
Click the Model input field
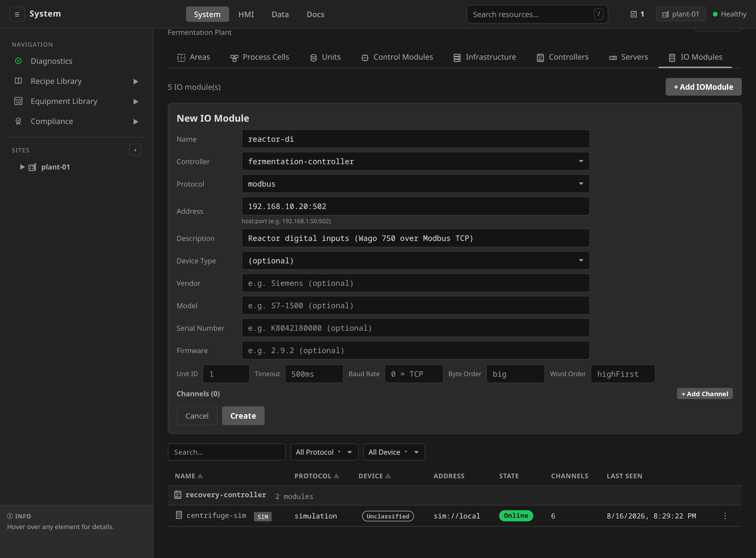coord(416,305)
